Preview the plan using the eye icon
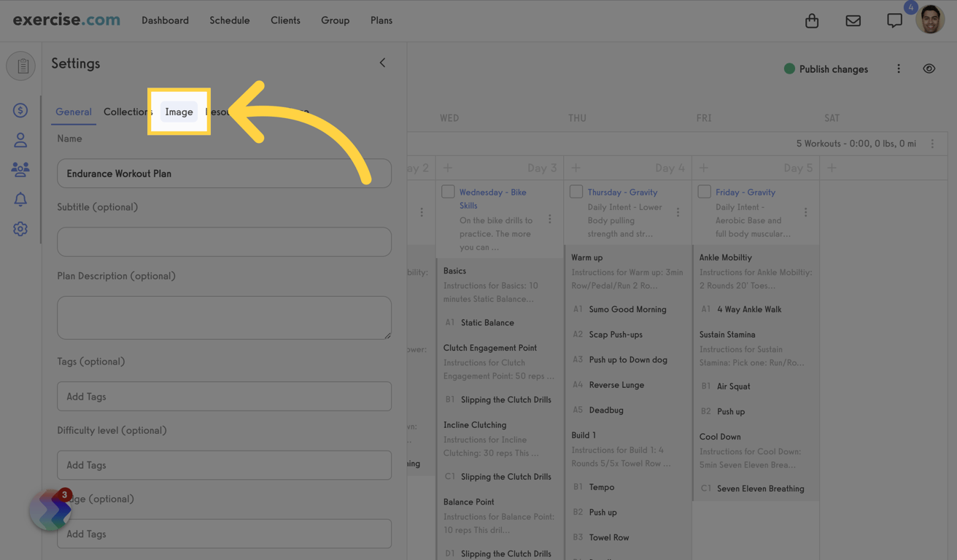Image resolution: width=957 pixels, height=560 pixels. click(929, 68)
